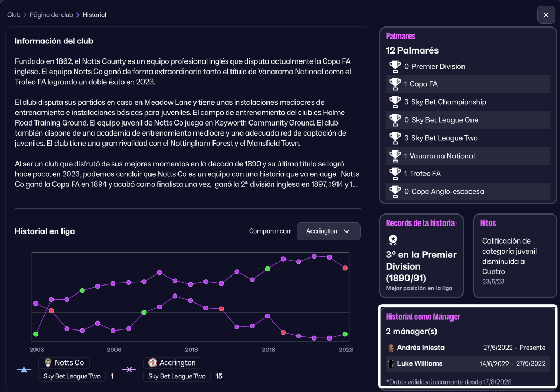Click the Copa Anglo-escocesa trophy icon
The image size is (560, 392).
pos(395,191)
